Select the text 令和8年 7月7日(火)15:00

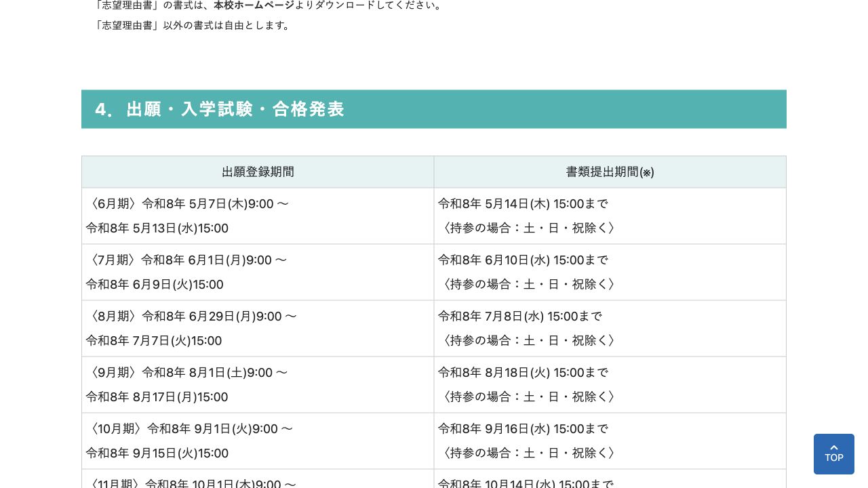[x=154, y=341]
